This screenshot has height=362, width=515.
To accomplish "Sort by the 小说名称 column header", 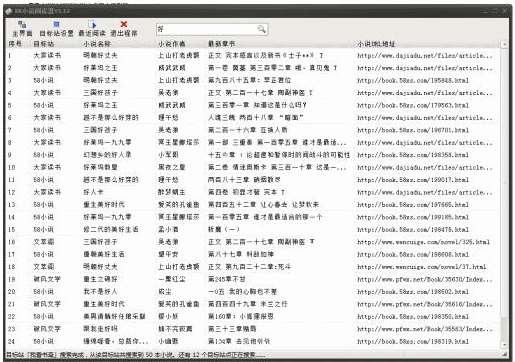I will click(x=97, y=44).
